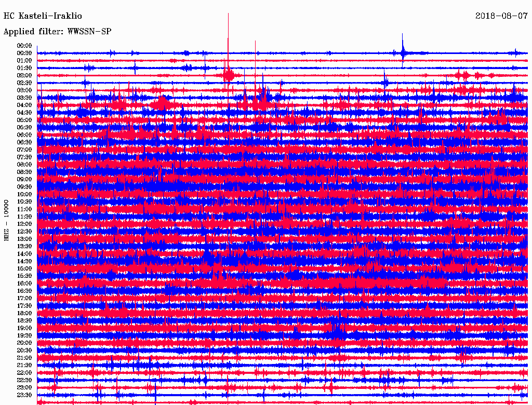Click the vertical 'HHZ - 10000' axis label
This screenshot has width=532, height=405.
click(x=6, y=220)
